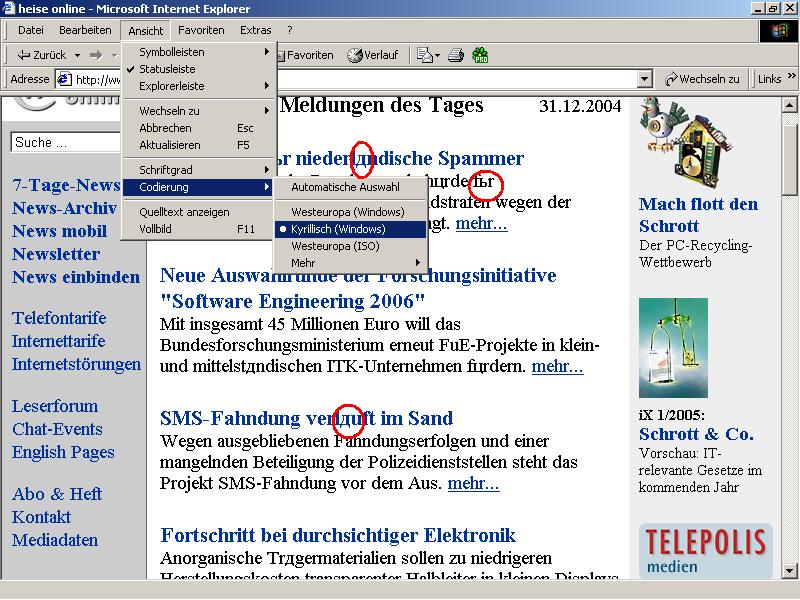800x600 pixels.
Task: Expand the Mehr encodings submenu
Action: 351,263
